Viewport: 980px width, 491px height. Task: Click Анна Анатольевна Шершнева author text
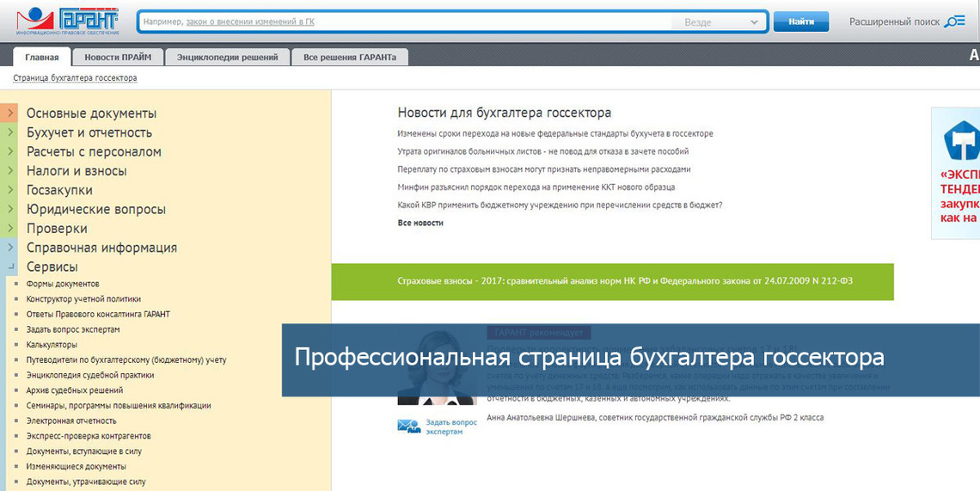click(x=655, y=417)
